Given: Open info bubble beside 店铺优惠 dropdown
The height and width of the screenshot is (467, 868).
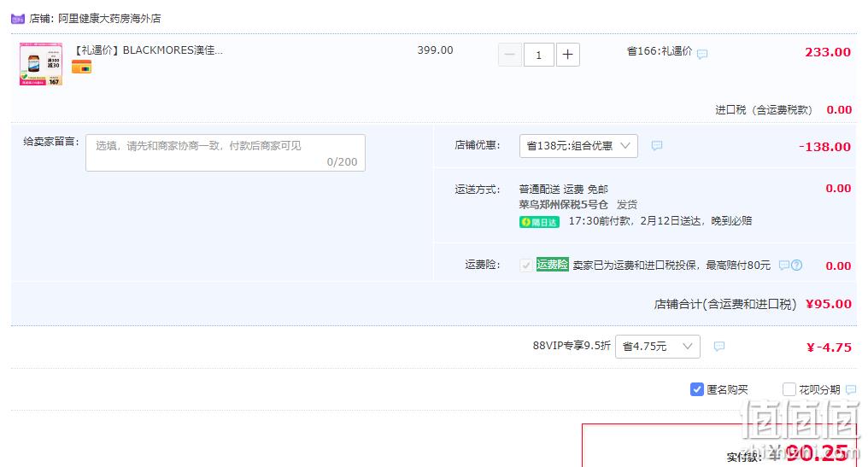Looking at the screenshot, I should click(656, 145).
